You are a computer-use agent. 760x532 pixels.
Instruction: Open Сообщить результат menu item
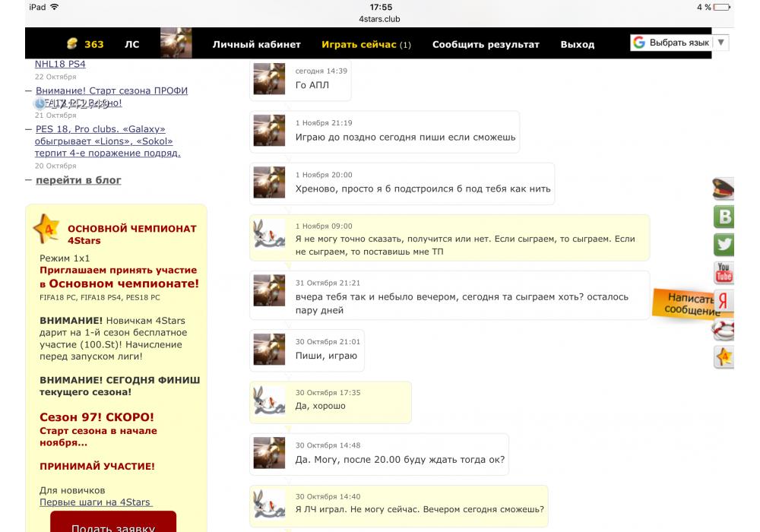coord(486,44)
